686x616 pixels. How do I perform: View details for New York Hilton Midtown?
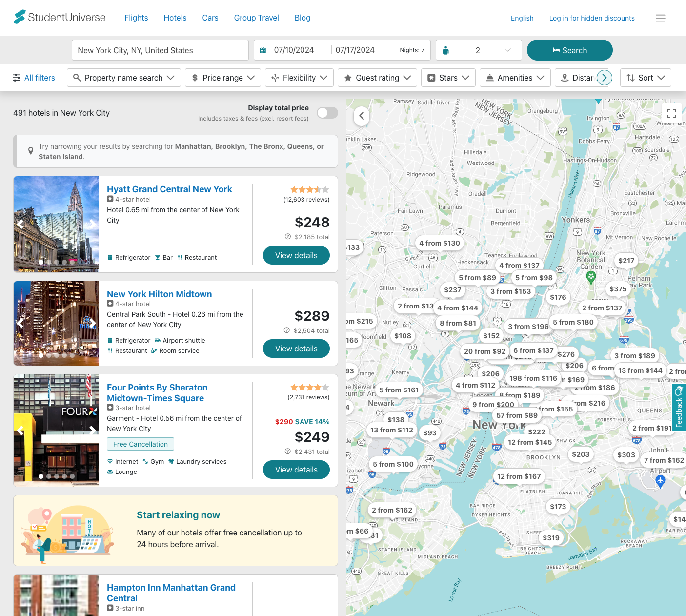[296, 349]
